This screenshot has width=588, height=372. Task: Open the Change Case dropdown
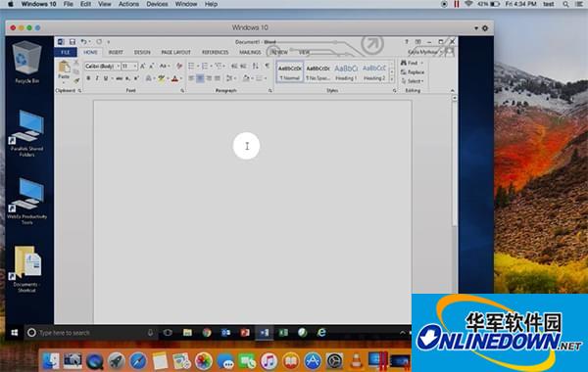(165, 66)
